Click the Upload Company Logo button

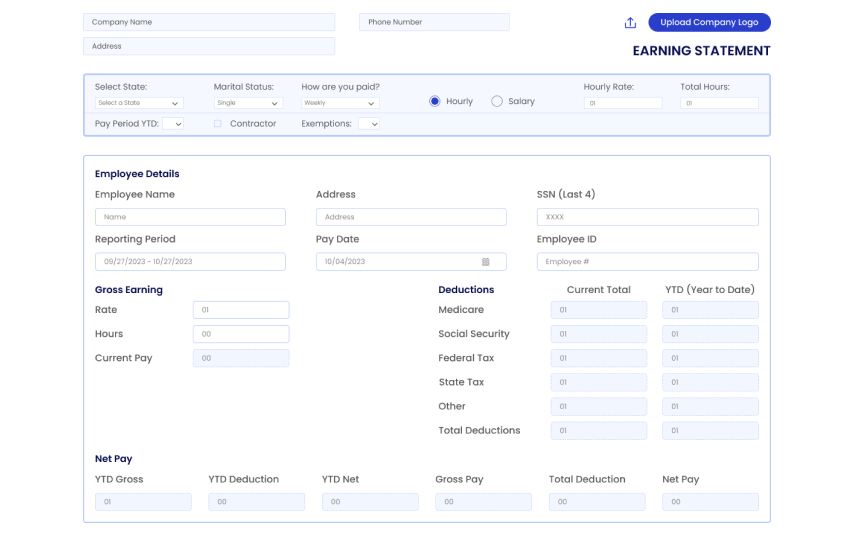click(x=709, y=22)
